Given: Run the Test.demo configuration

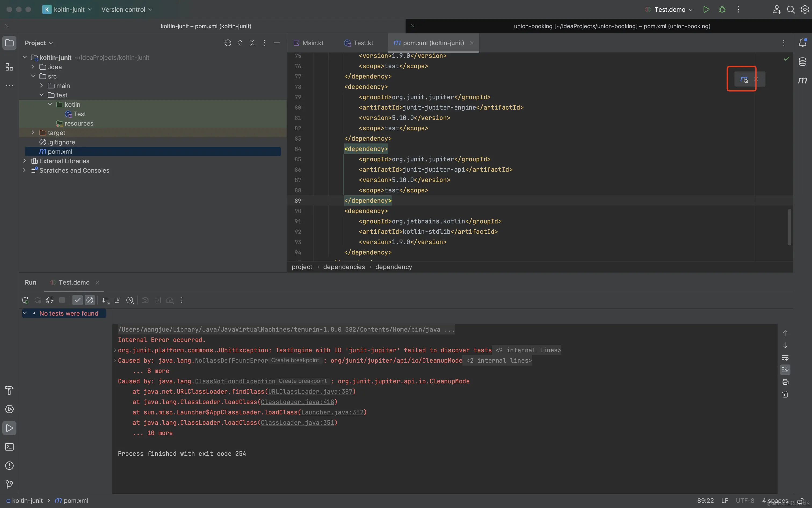Looking at the screenshot, I should tap(706, 9).
